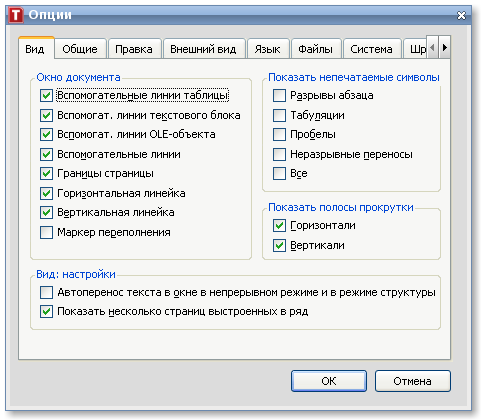Enable Разрывы абзаца checkbox
Image resolution: width=481 pixels, height=420 pixels.
(279, 96)
